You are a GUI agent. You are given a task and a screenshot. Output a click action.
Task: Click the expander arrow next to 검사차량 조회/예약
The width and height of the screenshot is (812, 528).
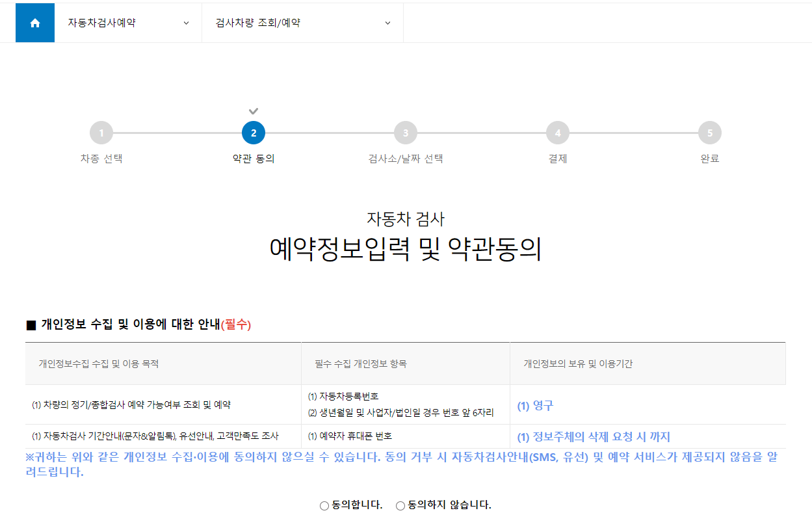tap(387, 22)
